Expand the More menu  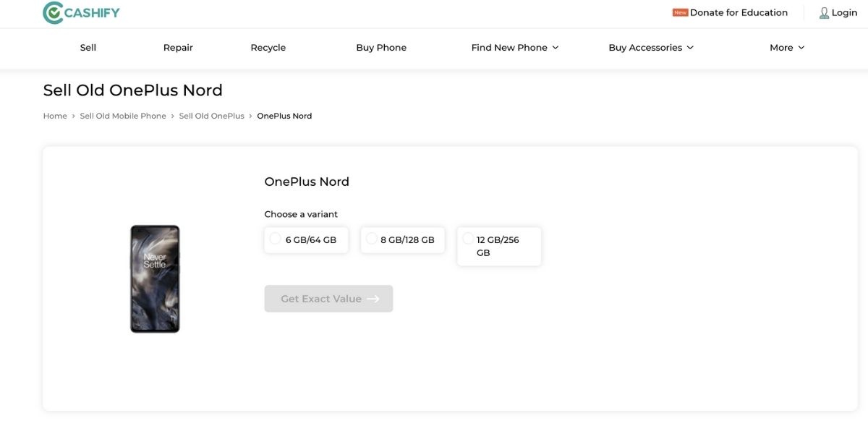783,46
